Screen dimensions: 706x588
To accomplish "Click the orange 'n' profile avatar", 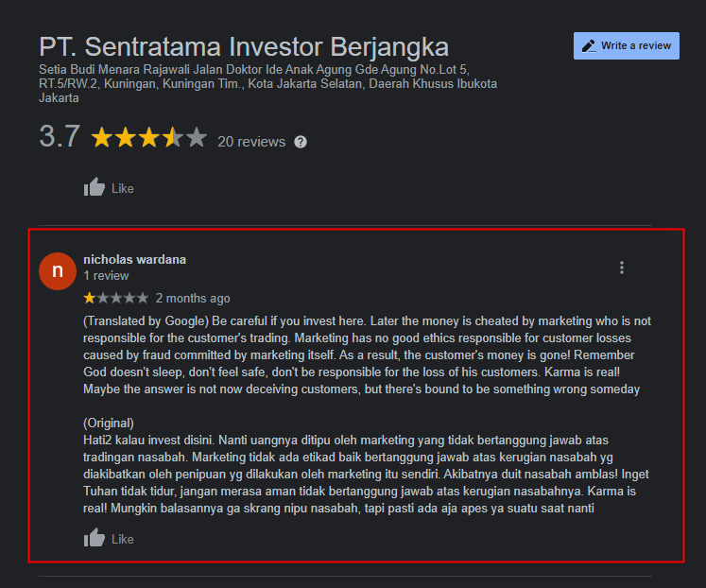I will [58, 271].
